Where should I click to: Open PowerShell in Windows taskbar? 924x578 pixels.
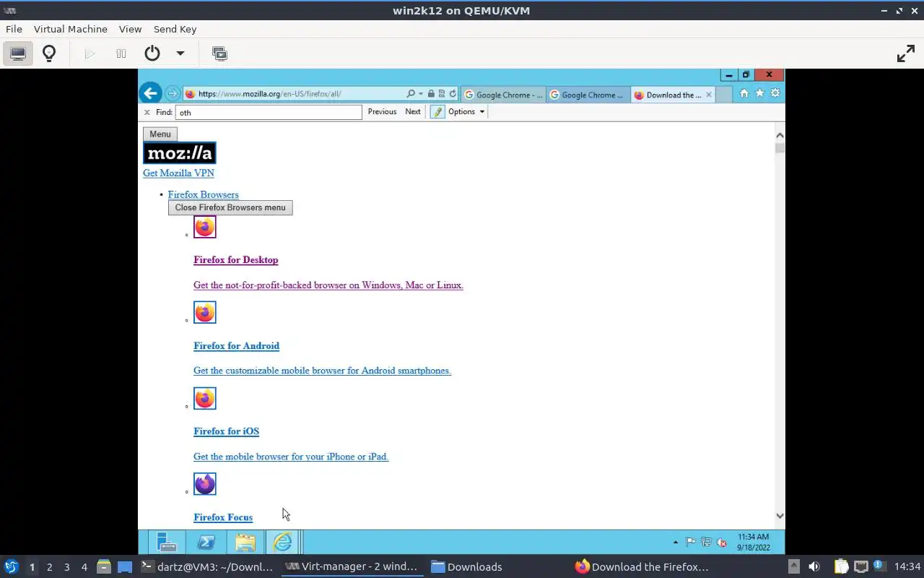206,542
